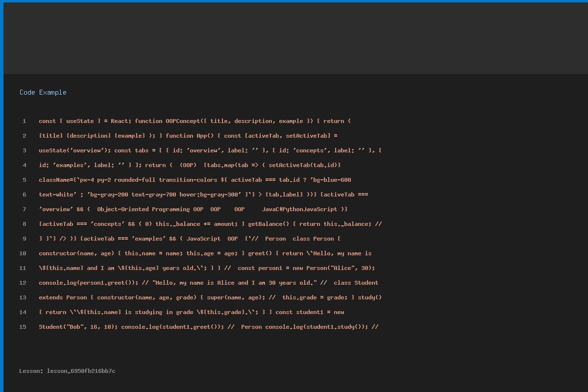Click line number 1 in gutter
The width and height of the screenshot is (588, 392).
tap(24, 121)
